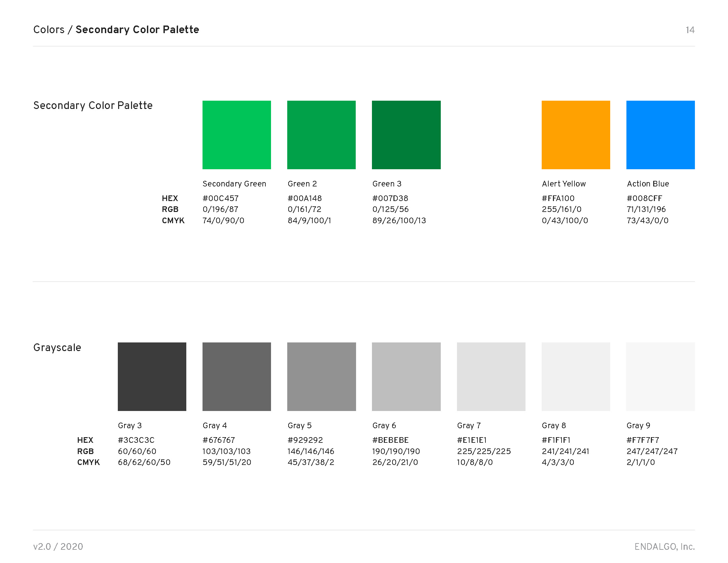The height and width of the screenshot is (563, 728).
Task: Click the page number 14
Action: pos(690,30)
